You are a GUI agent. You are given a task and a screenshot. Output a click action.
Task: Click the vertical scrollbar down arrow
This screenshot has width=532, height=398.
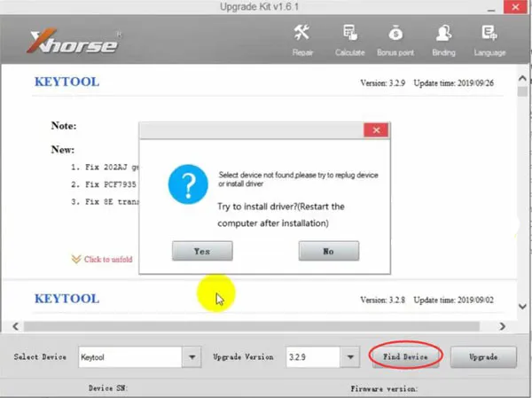point(522,307)
